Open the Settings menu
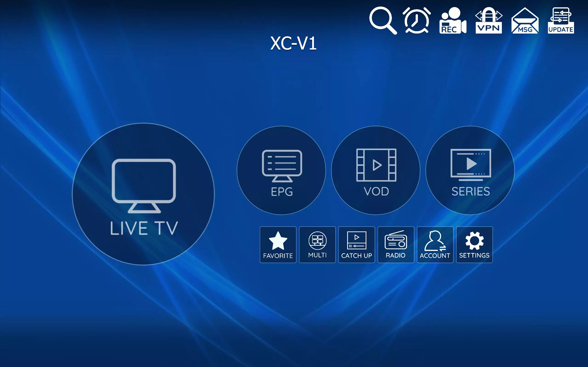This screenshot has height=367, width=588. click(474, 244)
